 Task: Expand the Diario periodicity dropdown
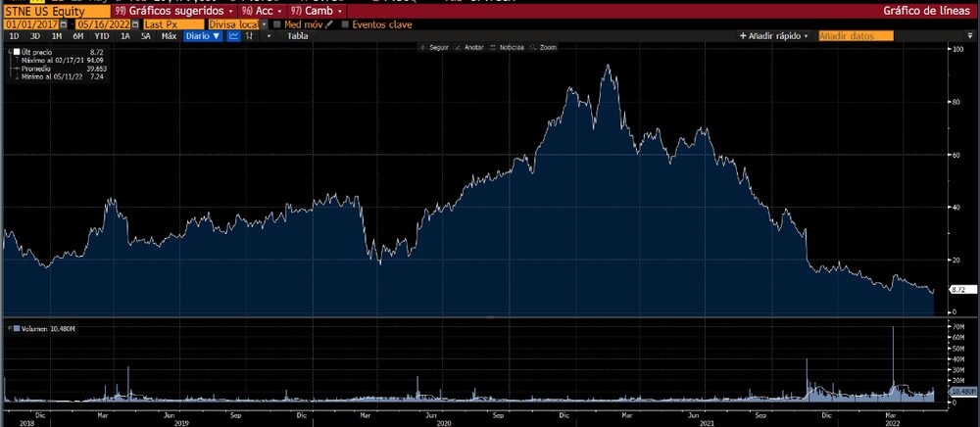[x=203, y=35]
